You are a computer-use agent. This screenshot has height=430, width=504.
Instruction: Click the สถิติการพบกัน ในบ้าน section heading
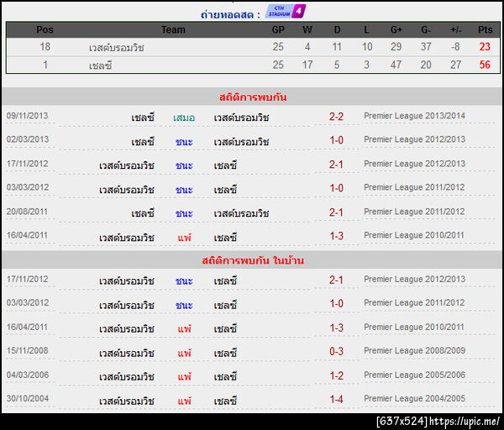[x=253, y=260]
